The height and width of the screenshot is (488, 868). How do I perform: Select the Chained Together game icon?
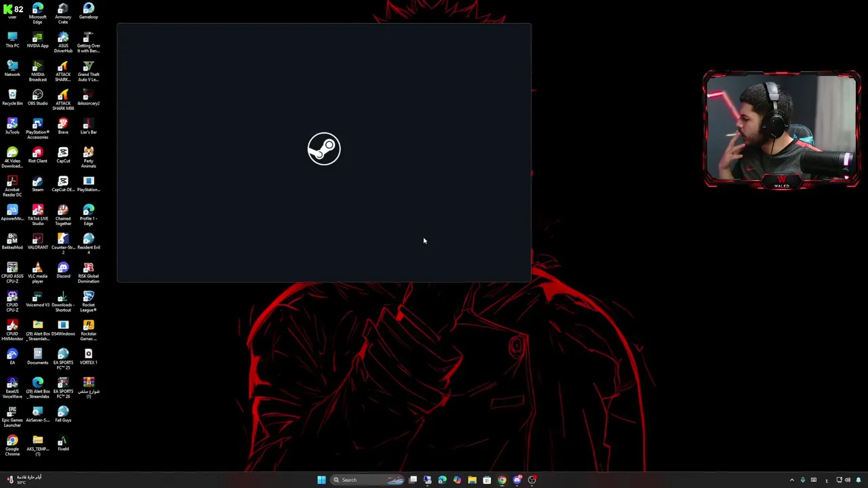tap(63, 216)
